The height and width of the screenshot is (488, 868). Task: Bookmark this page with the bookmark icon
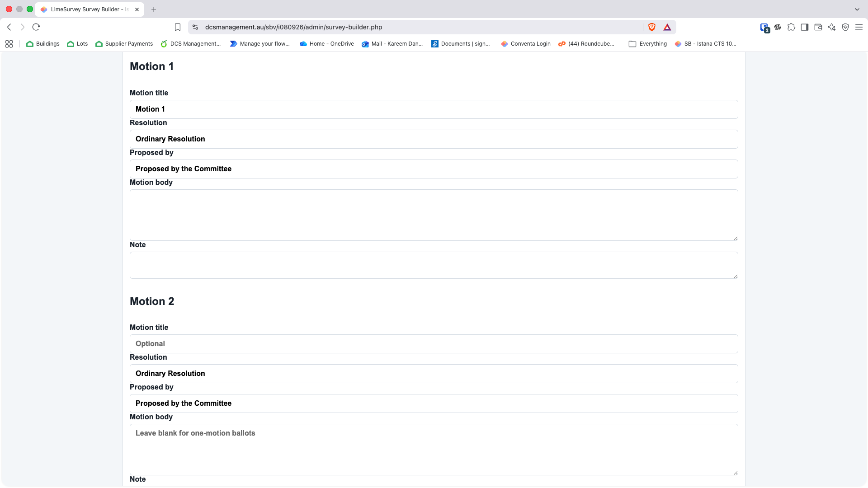pos(178,27)
